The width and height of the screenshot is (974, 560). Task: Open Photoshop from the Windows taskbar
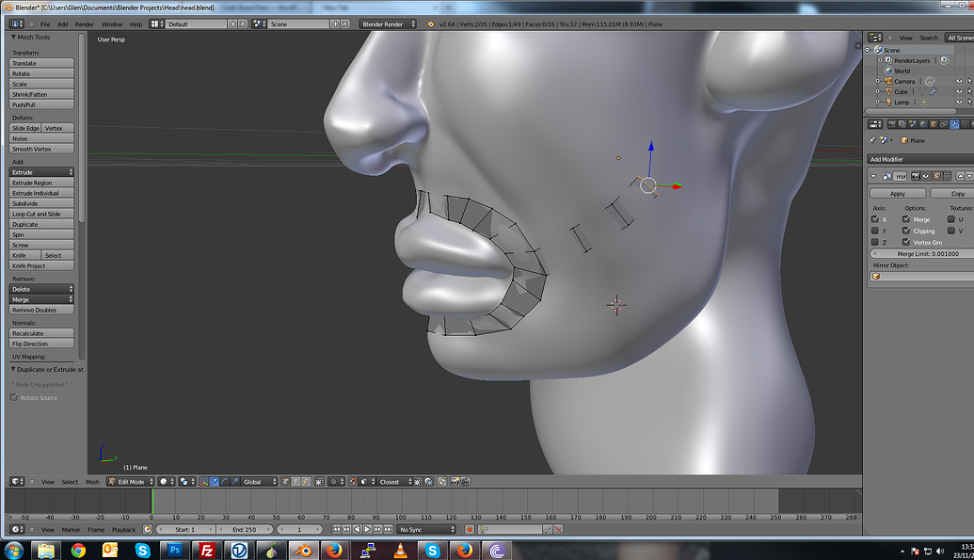tap(174, 550)
